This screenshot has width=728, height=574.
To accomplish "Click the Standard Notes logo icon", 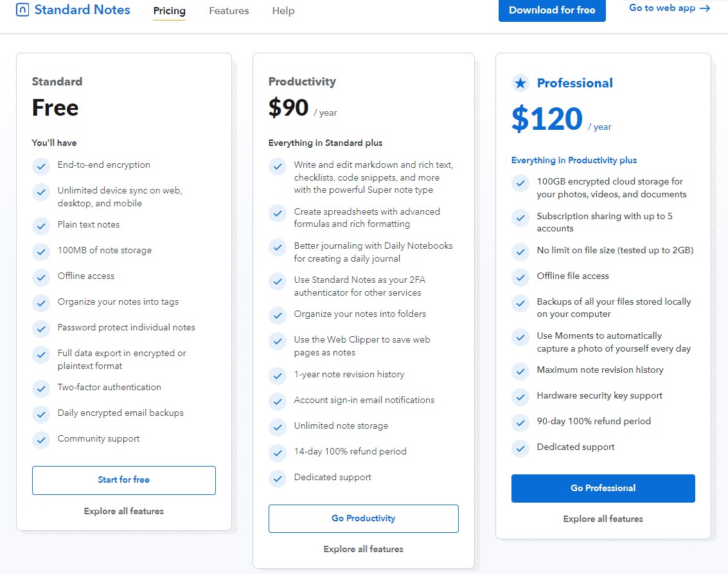I will (22, 10).
